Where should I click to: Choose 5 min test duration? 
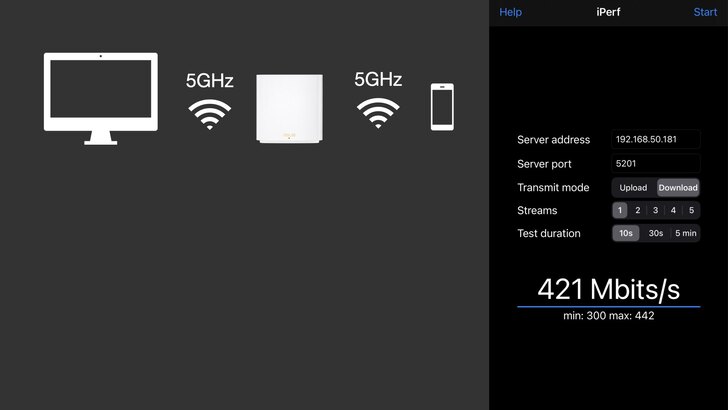coord(686,233)
